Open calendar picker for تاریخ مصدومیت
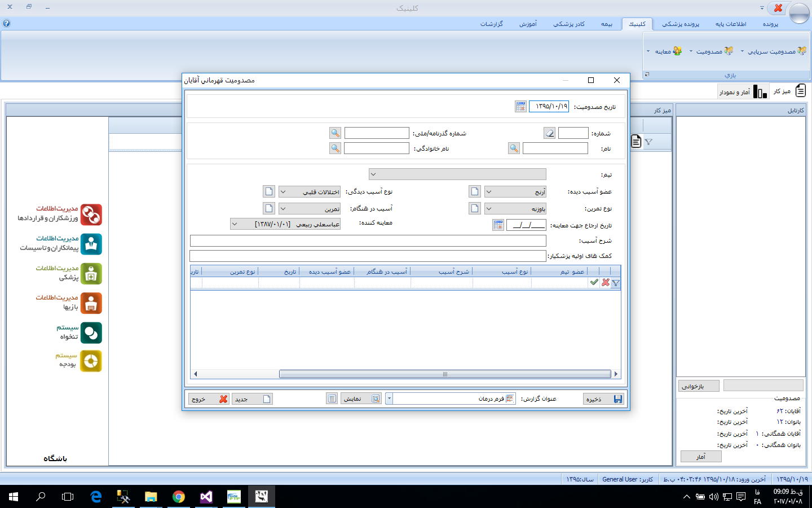Viewport: 812px width, 508px height. [520, 107]
